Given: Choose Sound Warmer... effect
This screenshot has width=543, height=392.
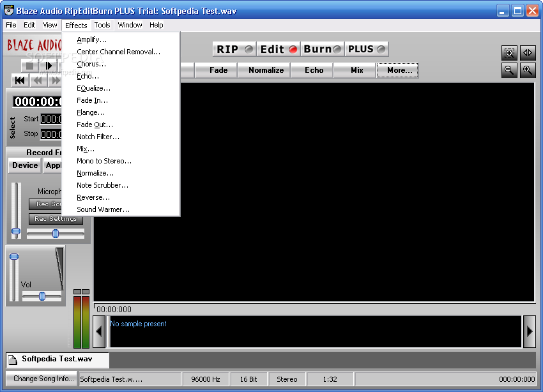Looking at the screenshot, I should tap(121, 209).
